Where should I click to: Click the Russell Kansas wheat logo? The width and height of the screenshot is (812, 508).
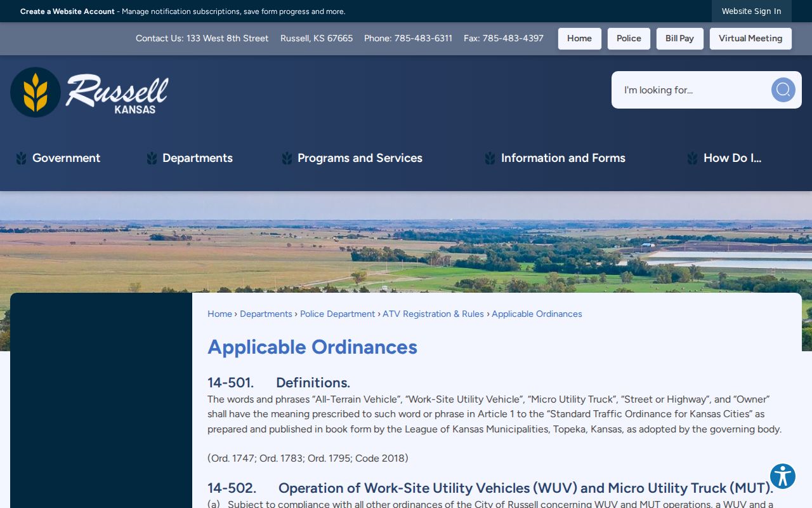[89, 92]
